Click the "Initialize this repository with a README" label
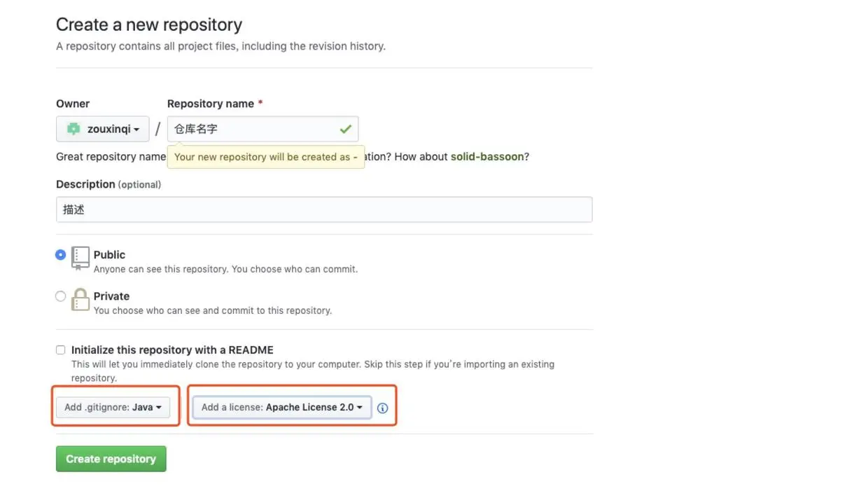 pyautogui.click(x=172, y=350)
